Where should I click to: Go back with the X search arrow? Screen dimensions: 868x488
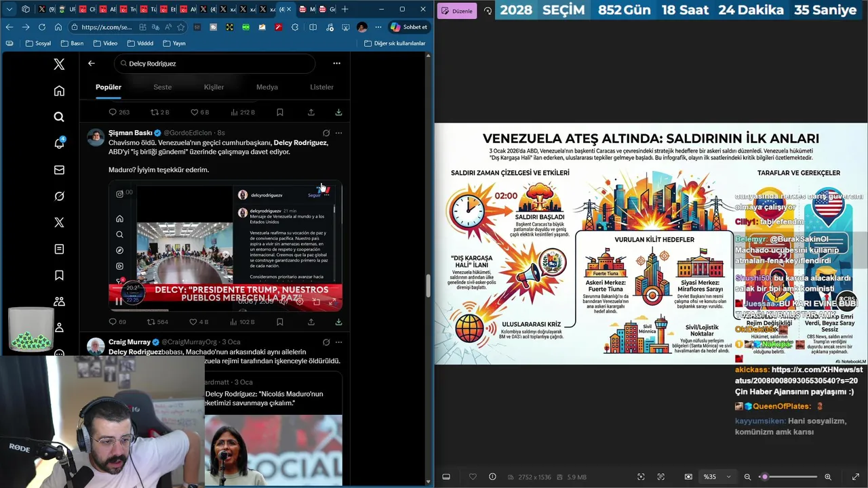pos(92,63)
